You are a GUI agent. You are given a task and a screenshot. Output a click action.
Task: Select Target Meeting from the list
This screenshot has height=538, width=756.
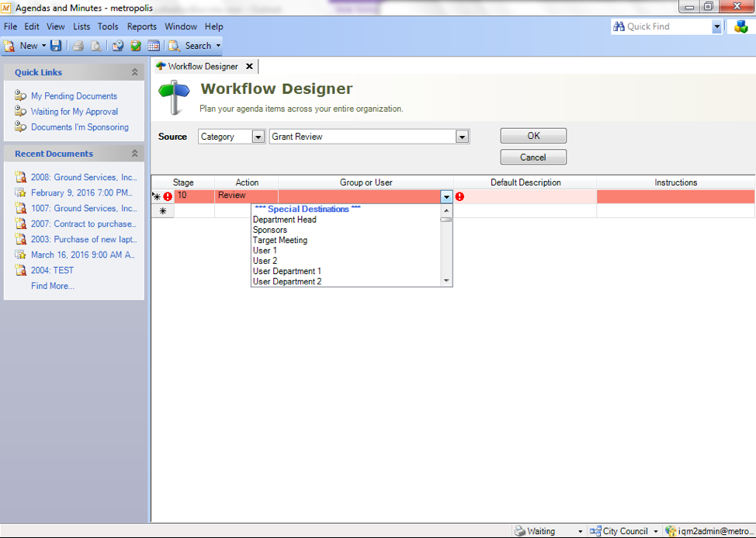tap(280, 240)
